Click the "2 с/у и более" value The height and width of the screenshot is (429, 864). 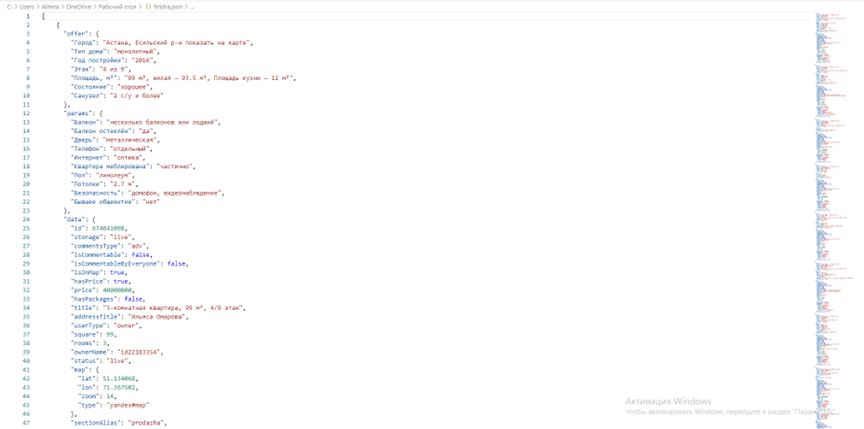pos(135,95)
